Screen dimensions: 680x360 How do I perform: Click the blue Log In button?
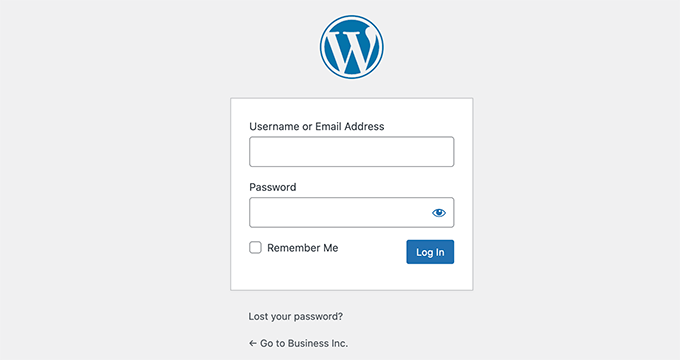pyautogui.click(x=430, y=252)
